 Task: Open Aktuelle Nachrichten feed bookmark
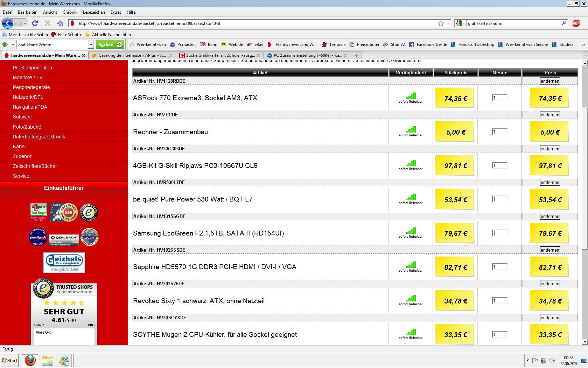108,35
